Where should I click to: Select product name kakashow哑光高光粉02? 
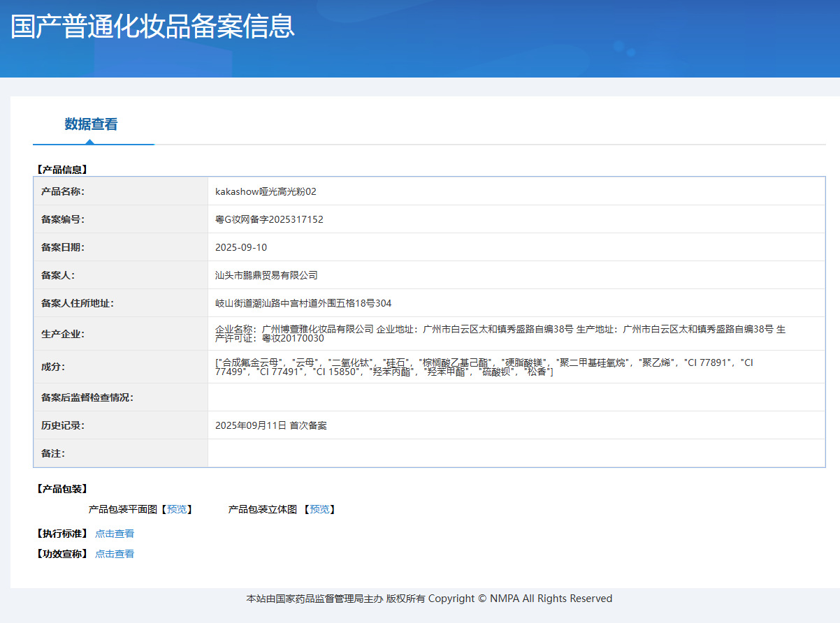point(266,191)
